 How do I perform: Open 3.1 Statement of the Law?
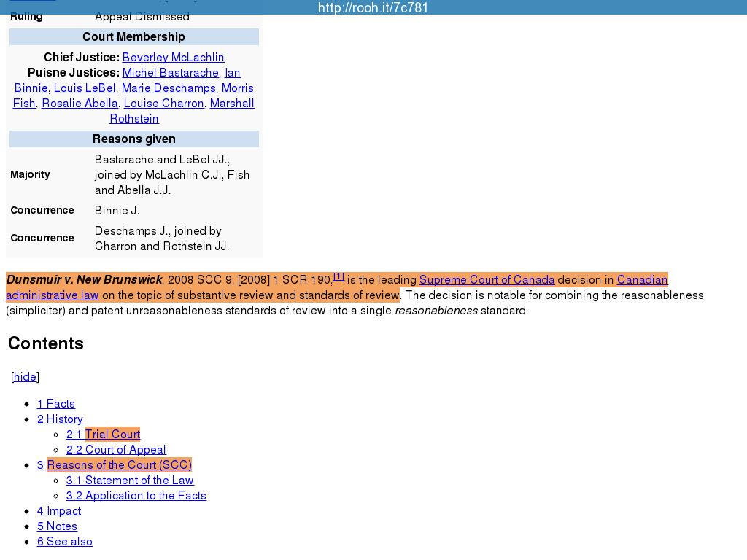click(130, 481)
